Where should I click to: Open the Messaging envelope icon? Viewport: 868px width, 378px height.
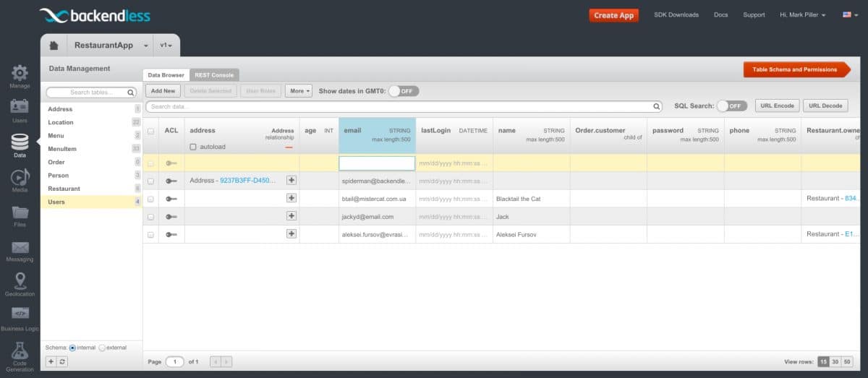point(20,247)
